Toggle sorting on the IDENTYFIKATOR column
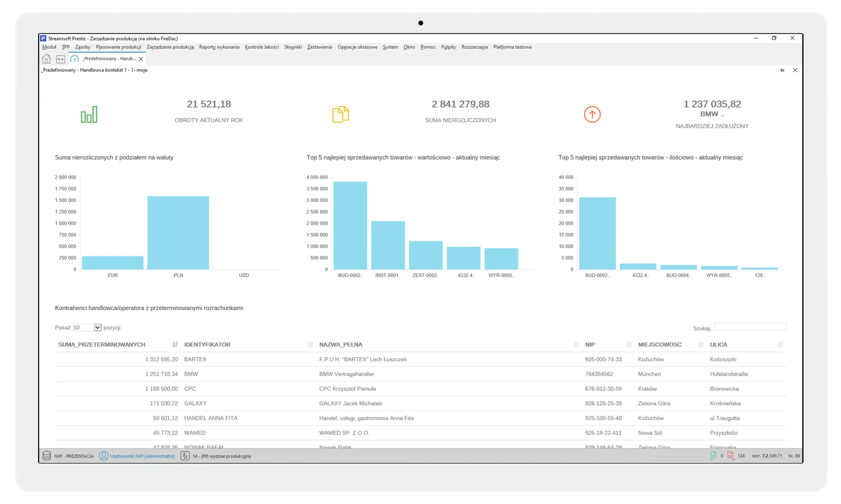841x504 pixels. (310, 344)
